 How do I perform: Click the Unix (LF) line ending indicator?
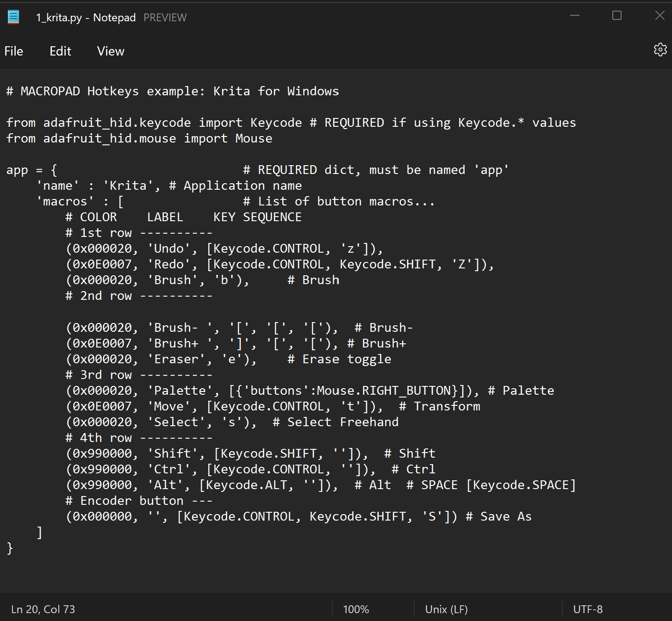446,609
